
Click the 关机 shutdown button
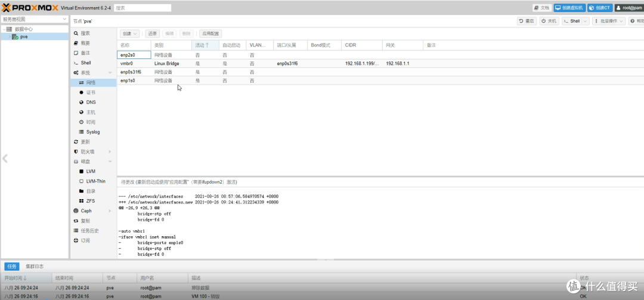(x=549, y=21)
